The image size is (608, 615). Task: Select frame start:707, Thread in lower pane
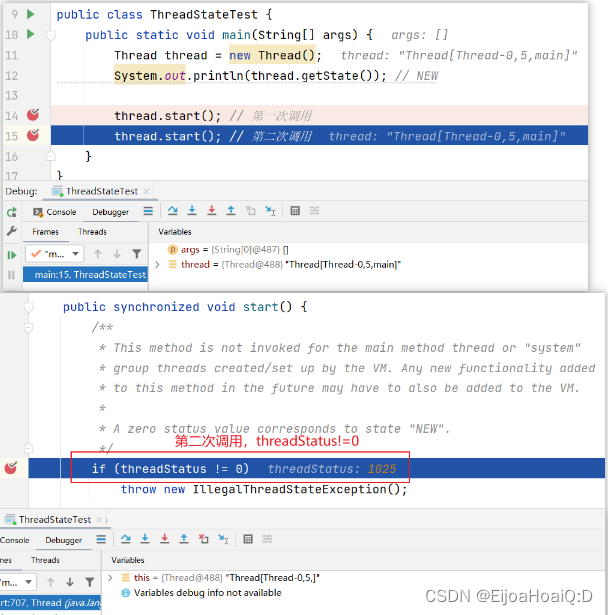tap(50, 602)
